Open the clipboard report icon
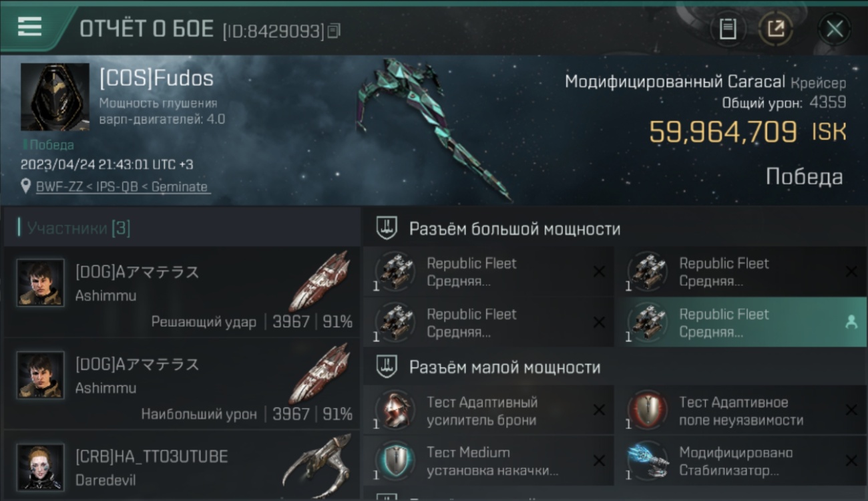Image resolution: width=868 pixels, height=501 pixels. [x=728, y=29]
